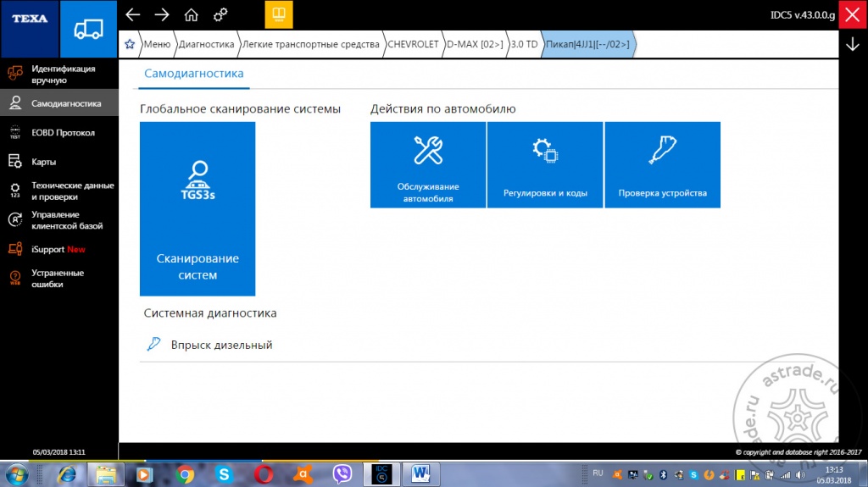The width and height of the screenshot is (868, 487).
Task: Click the Bluetooth tray icon
Action: click(x=663, y=475)
